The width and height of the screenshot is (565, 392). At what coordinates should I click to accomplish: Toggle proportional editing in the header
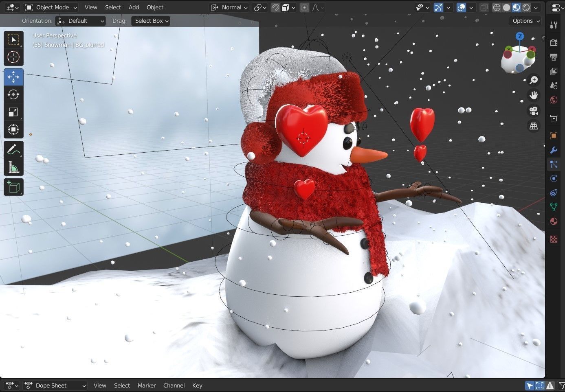click(x=304, y=7)
